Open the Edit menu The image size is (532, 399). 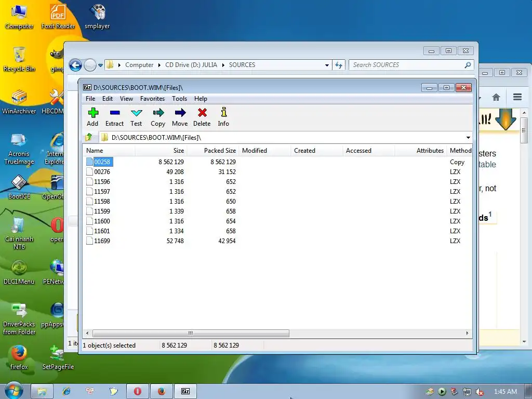(107, 98)
